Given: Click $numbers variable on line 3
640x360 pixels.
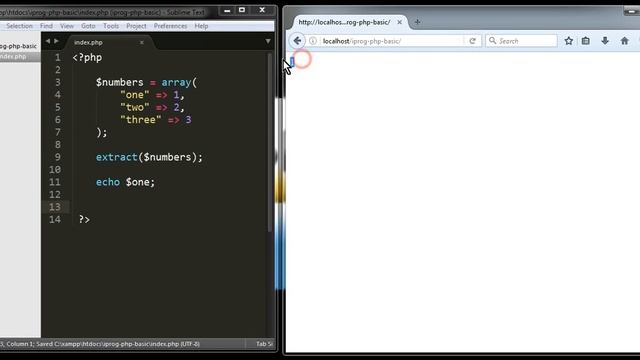Looking at the screenshot, I should (120, 82).
